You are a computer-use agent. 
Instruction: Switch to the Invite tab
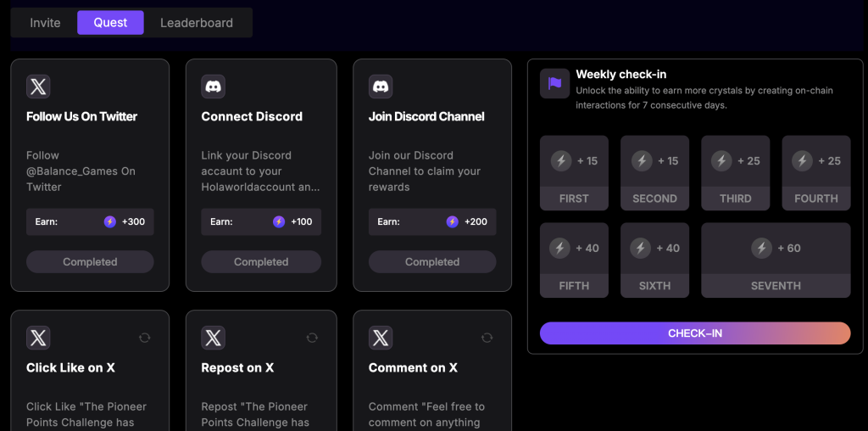(x=45, y=23)
